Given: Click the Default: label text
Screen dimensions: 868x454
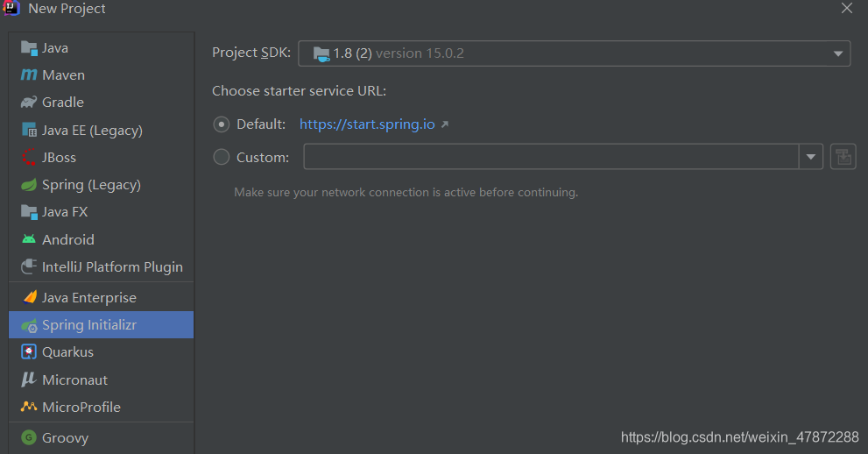Looking at the screenshot, I should [x=261, y=124].
